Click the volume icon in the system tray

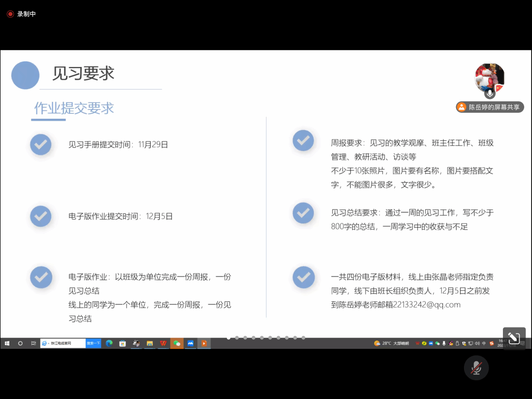[477, 343]
